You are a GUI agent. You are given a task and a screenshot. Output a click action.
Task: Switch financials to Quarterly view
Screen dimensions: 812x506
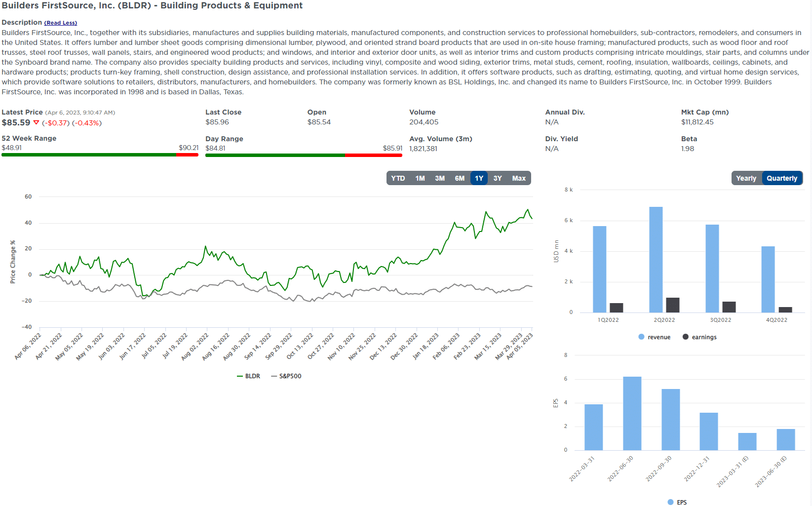tap(782, 178)
